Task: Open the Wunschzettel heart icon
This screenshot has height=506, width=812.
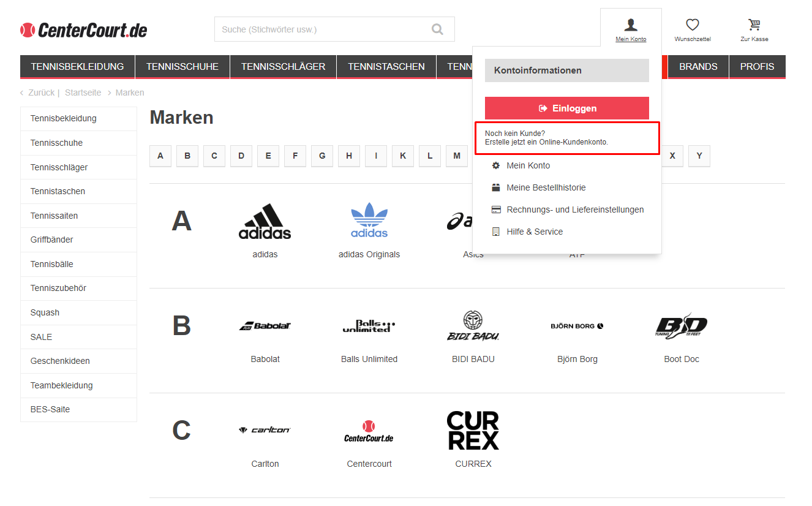Action: click(693, 25)
